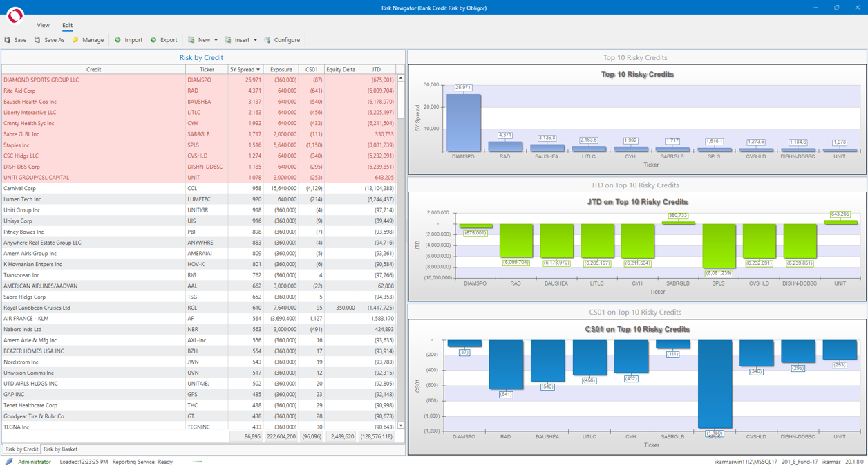Click the total JTD (128,576,118) footer cell

376,436
